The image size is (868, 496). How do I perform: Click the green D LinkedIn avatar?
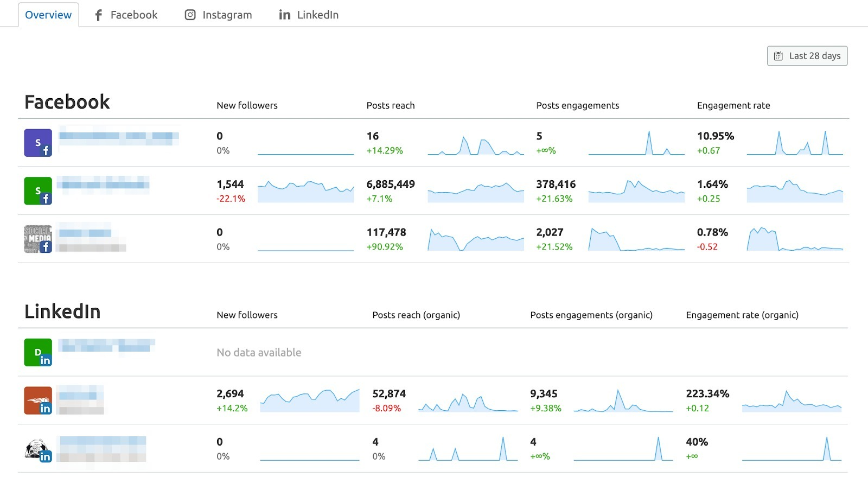(37, 352)
